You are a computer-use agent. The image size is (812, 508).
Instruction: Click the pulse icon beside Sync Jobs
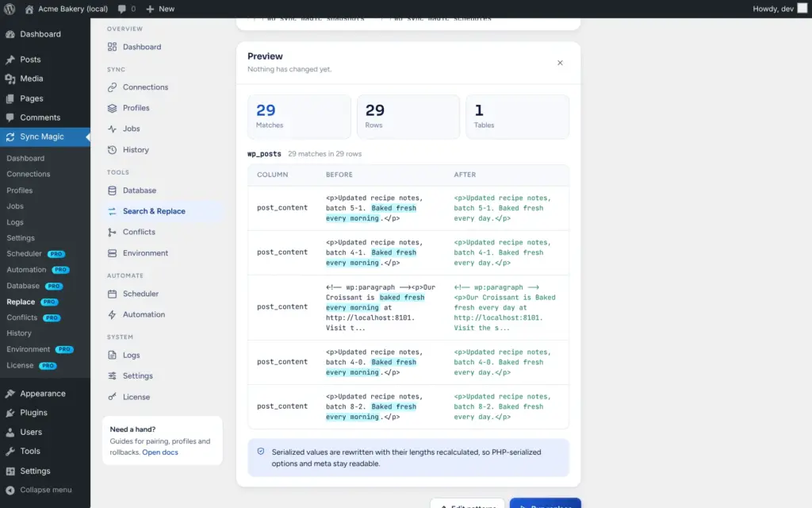pos(112,129)
